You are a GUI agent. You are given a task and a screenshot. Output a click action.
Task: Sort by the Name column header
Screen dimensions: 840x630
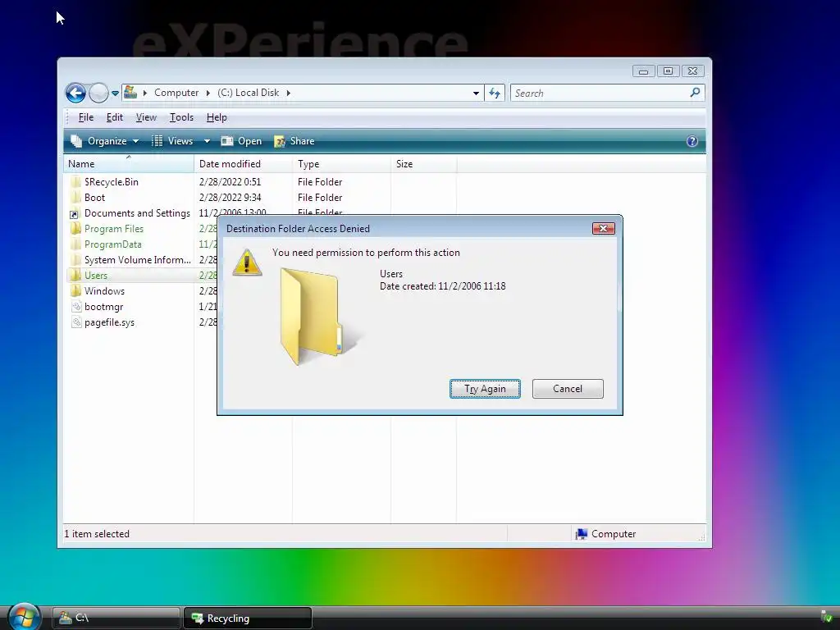click(129, 164)
